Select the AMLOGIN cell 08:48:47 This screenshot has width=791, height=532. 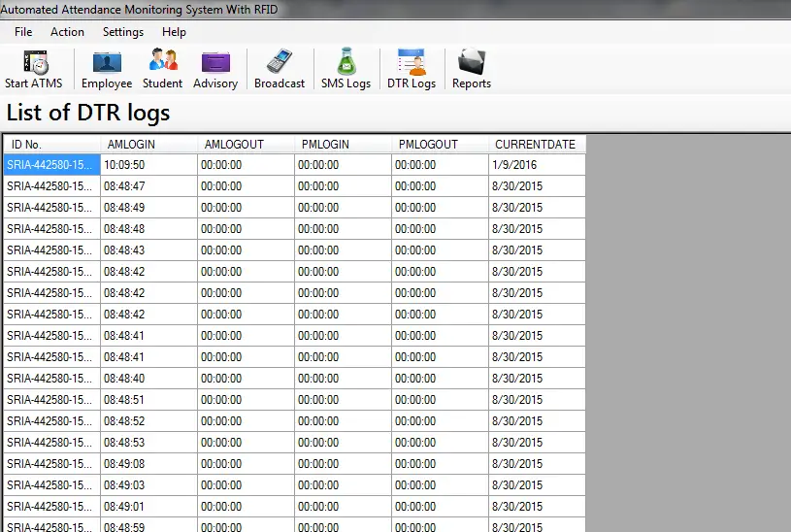[148, 186]
